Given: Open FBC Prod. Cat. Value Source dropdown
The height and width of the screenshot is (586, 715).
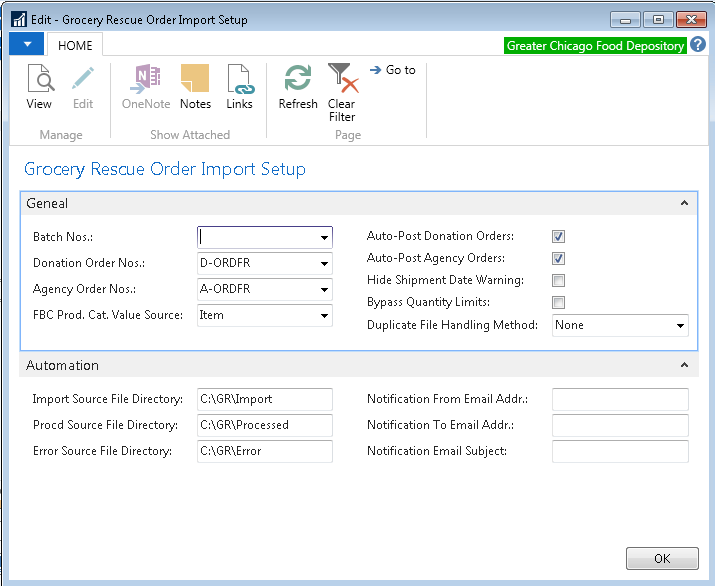Looking at the screenshot, I should pyautogui.click(x=324, y=316).
